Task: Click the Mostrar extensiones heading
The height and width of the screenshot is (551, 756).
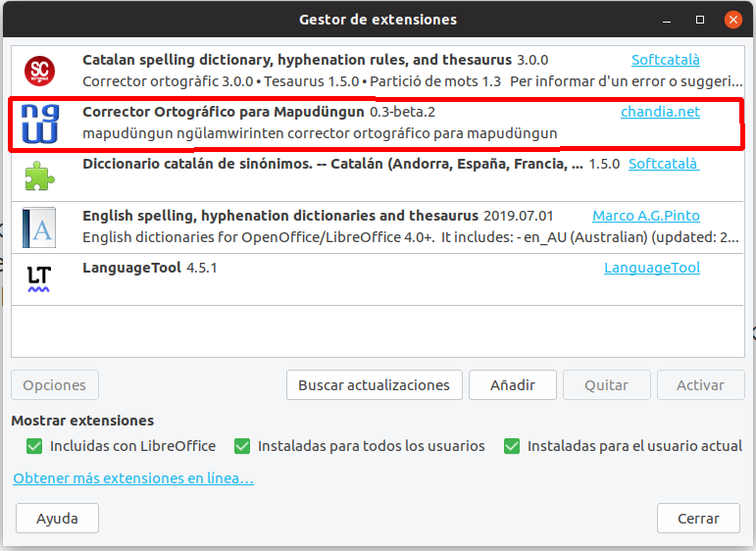Action: 82,421
